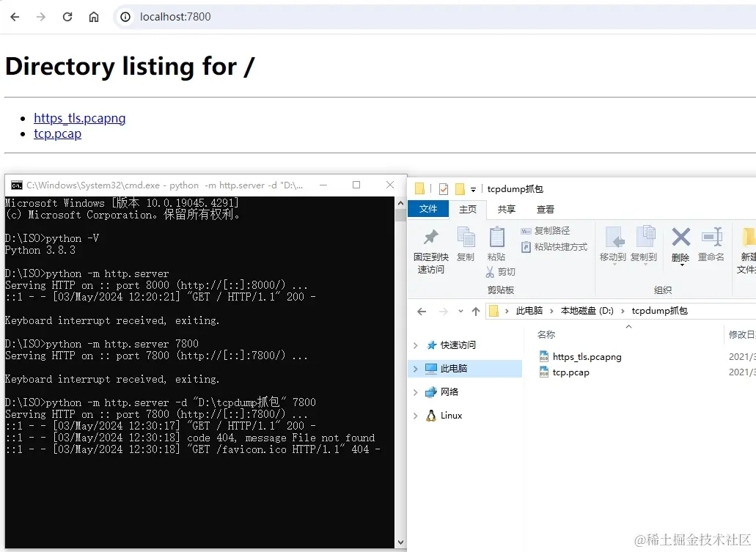Click the browser address bar
Screen dimensions: 756x552
pos(220,16)
